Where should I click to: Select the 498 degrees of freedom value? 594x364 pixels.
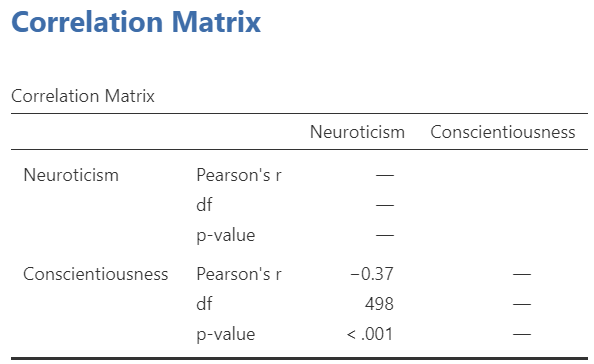(379, 304)
